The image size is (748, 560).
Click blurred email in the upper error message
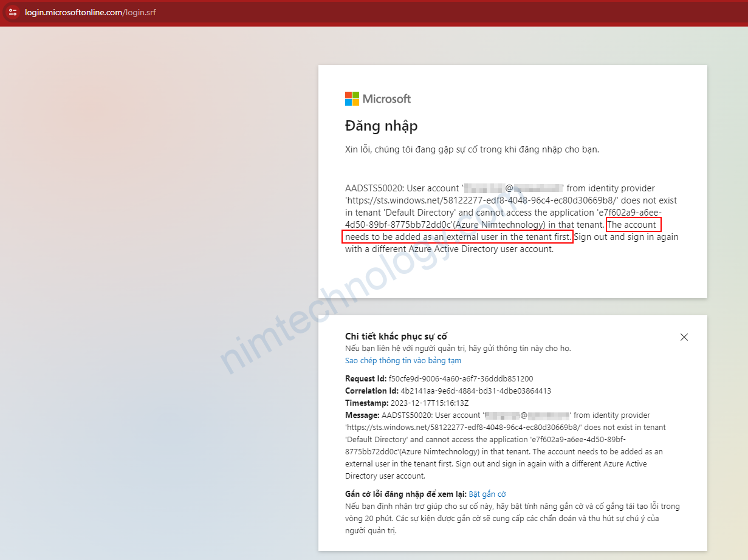click(513, 188)
